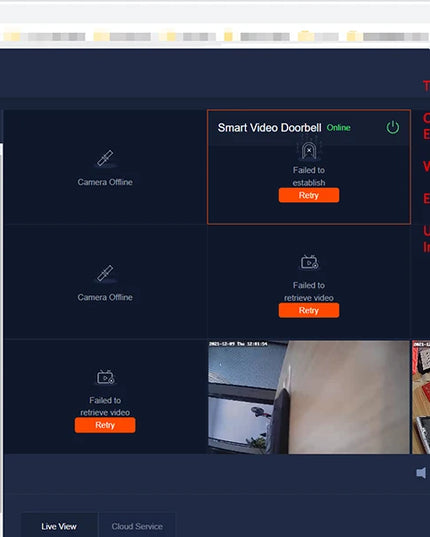
Task: Click the timestamp overlay on the live feed
Action: [238, 344]
